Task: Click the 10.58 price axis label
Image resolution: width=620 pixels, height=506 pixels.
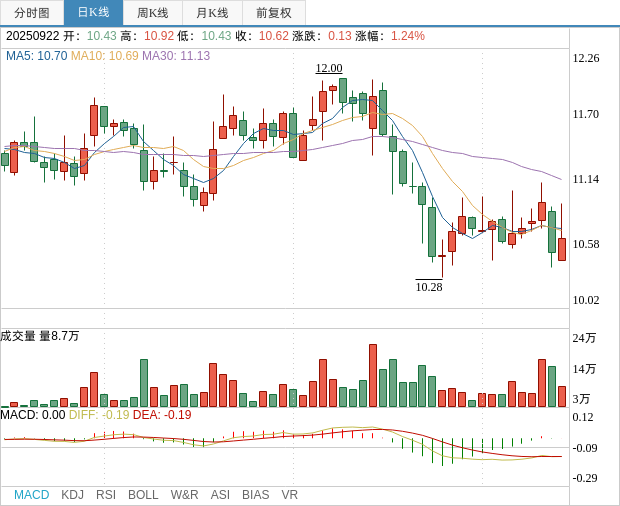Action: pos(586,244)
